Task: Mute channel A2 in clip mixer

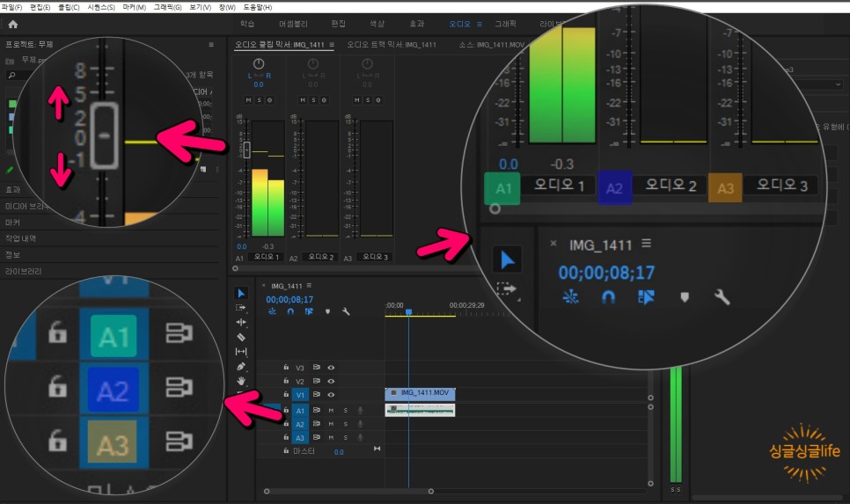Action: (303, 100)
